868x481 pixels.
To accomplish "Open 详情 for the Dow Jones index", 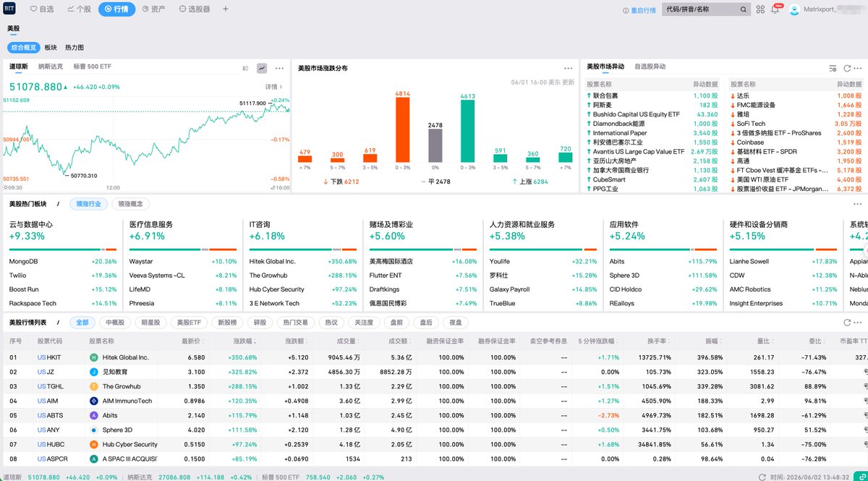I will [274, 87].
